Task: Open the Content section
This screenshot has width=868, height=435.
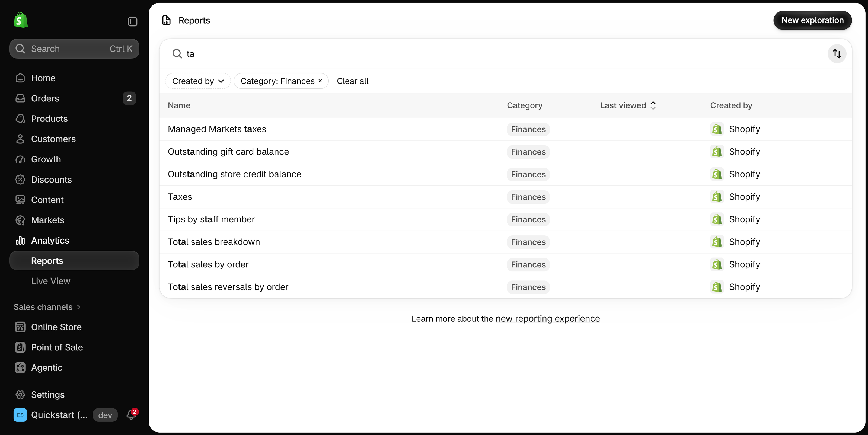Action: [74, 200]
